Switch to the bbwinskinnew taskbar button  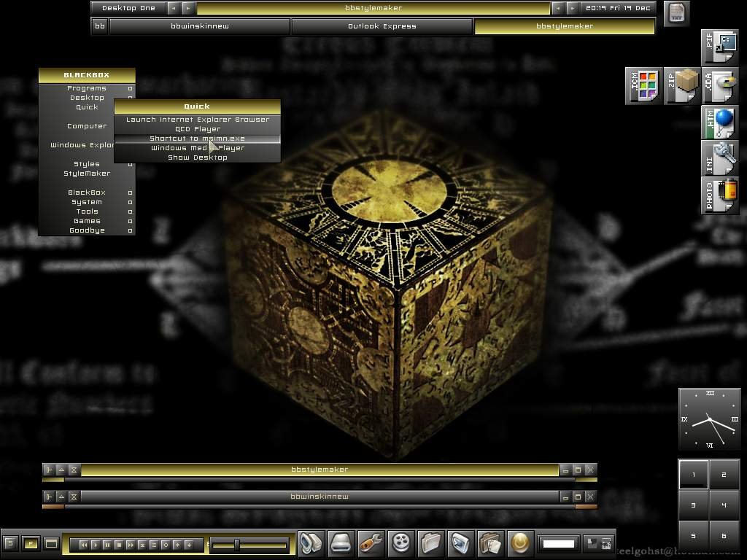click(x=200, y=26)
